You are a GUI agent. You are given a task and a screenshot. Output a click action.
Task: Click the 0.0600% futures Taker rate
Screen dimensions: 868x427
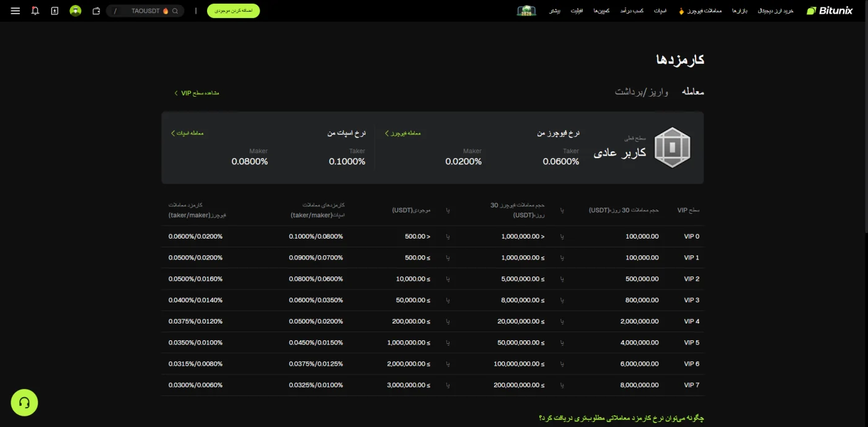pyautogui.click(x=561, y=162)
